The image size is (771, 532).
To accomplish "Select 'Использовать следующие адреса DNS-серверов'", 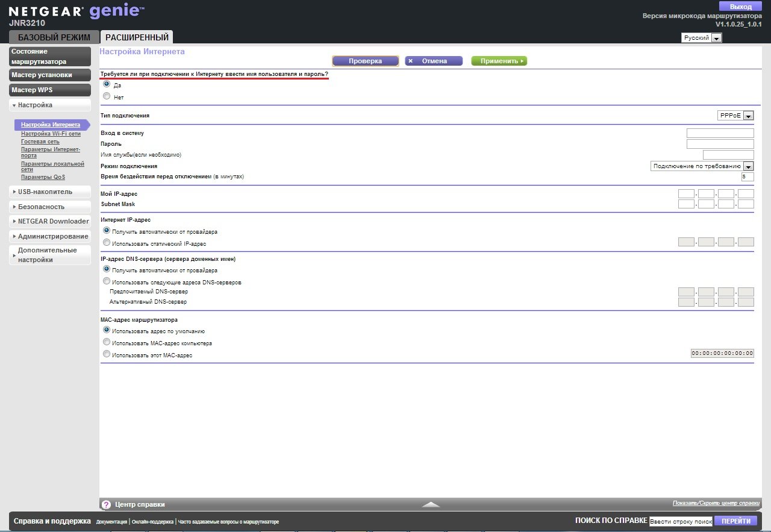I will pos(107,281).
